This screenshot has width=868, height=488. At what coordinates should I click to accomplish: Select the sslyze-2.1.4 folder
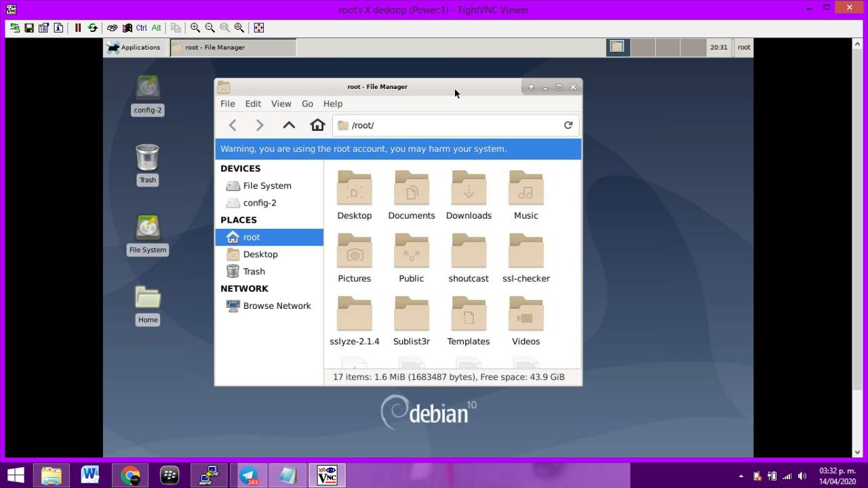point(355,321)
